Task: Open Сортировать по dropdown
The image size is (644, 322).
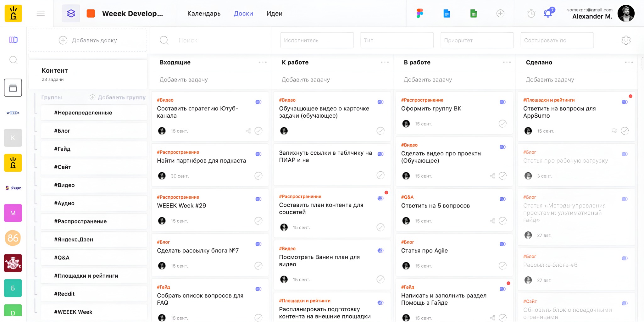Action: [557, 40]
